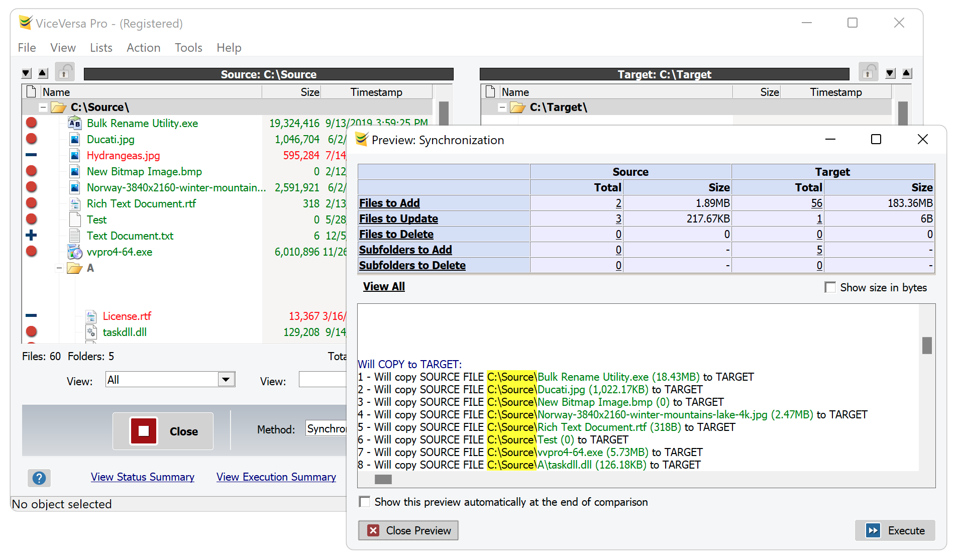The width and height of the screenshot is (958, 560).
Task: Click the View All link
Action: pos(384,286)
